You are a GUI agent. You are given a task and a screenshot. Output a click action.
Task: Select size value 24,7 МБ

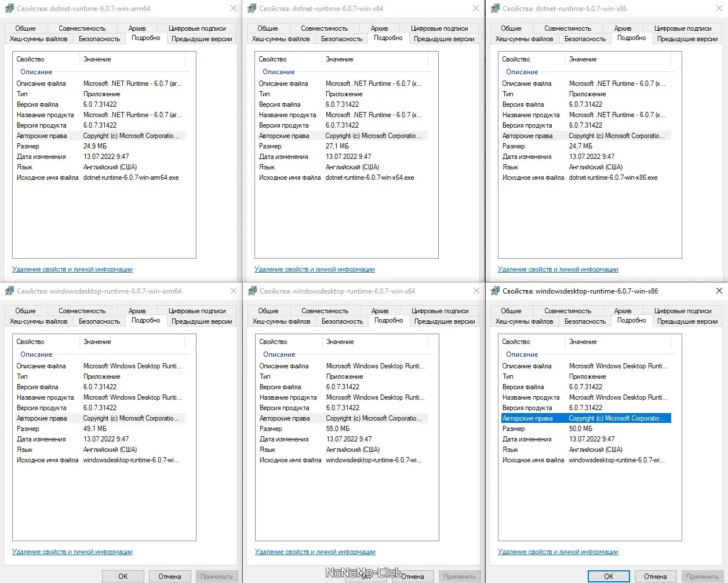click(581, 146)
